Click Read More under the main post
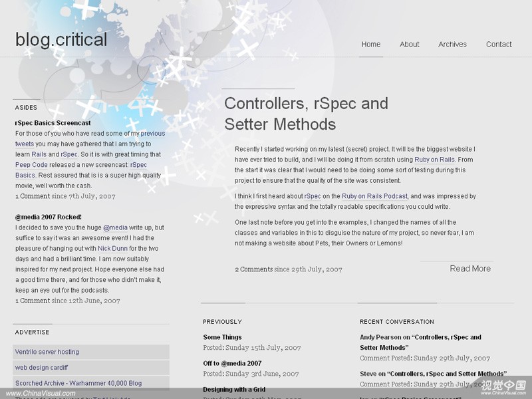Screen dimensions: 532x399 tap(470, 269)
